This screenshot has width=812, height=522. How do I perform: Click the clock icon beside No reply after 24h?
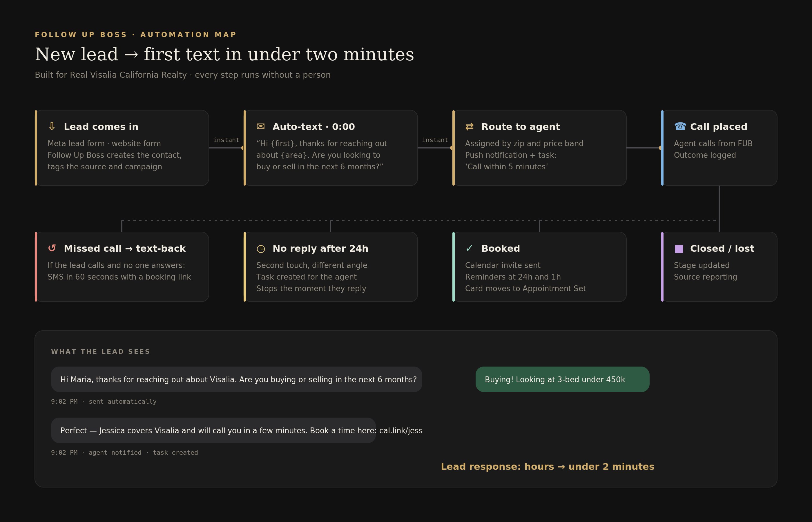pyautogui.click(x=261, y=249)
